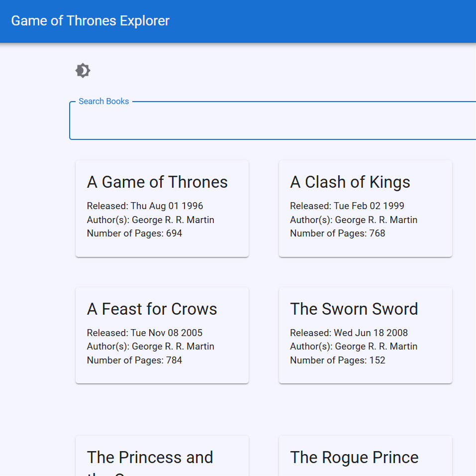Click the Released line on A Clash of Kings
The width and height of the screenshot is (476, 476).
[x=347, y=206]
